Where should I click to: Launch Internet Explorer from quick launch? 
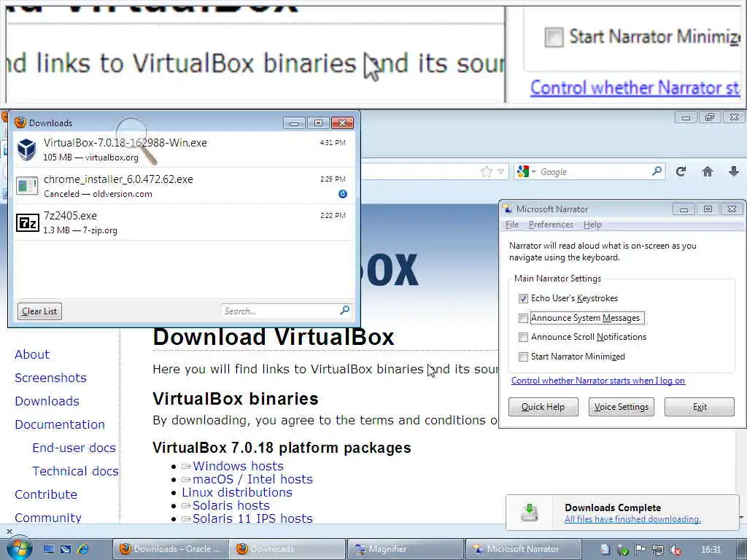pos(83,549)
